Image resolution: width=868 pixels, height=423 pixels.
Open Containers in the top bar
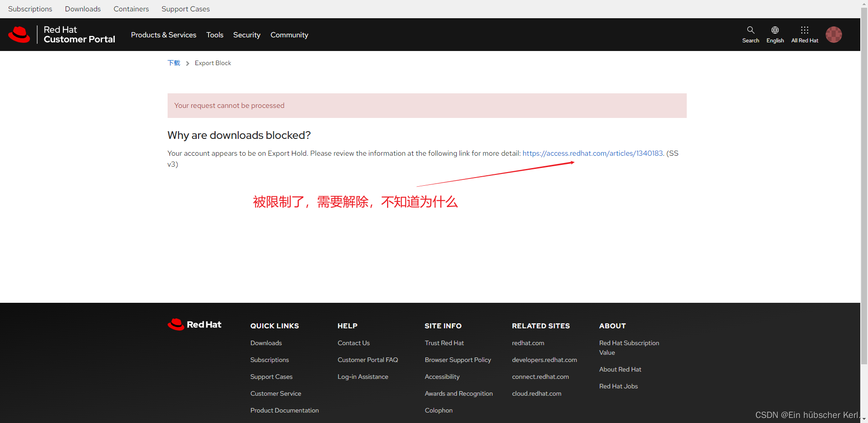[131, 9]
